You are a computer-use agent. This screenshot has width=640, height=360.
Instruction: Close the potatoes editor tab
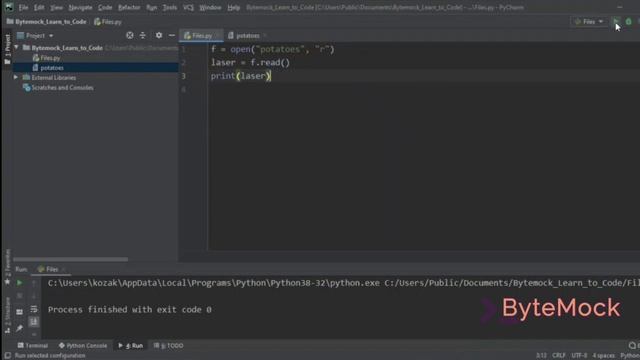265,36
